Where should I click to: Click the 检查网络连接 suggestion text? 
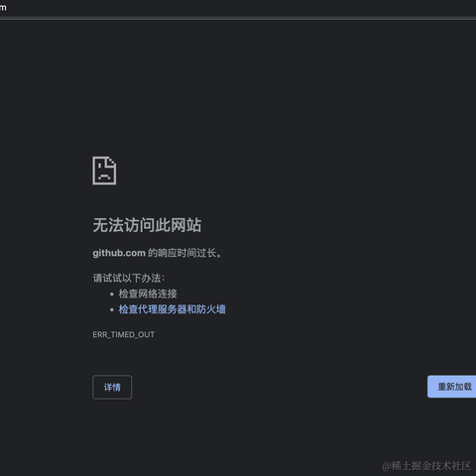(148, 294)
